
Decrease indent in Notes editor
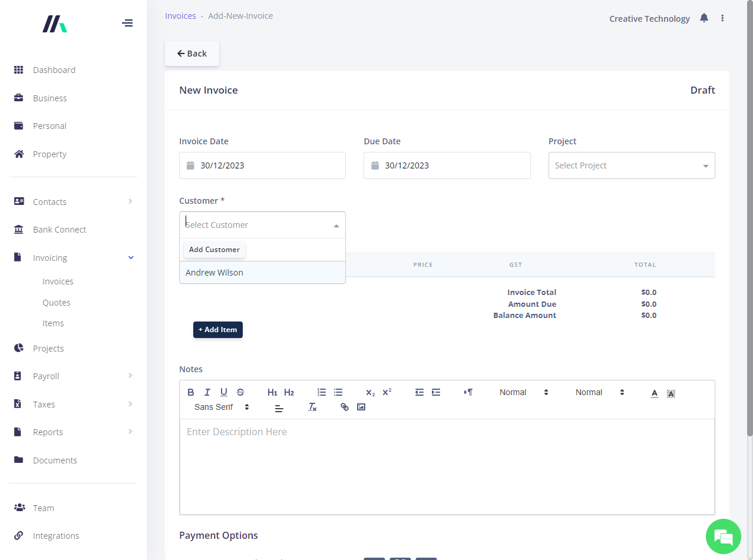(x=420, y=392)
